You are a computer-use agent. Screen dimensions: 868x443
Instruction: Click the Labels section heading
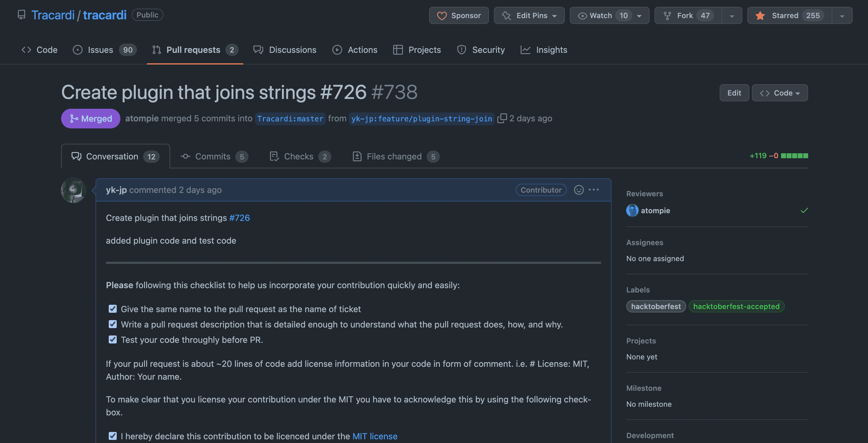pyautogui.click(x=638, y=290)
